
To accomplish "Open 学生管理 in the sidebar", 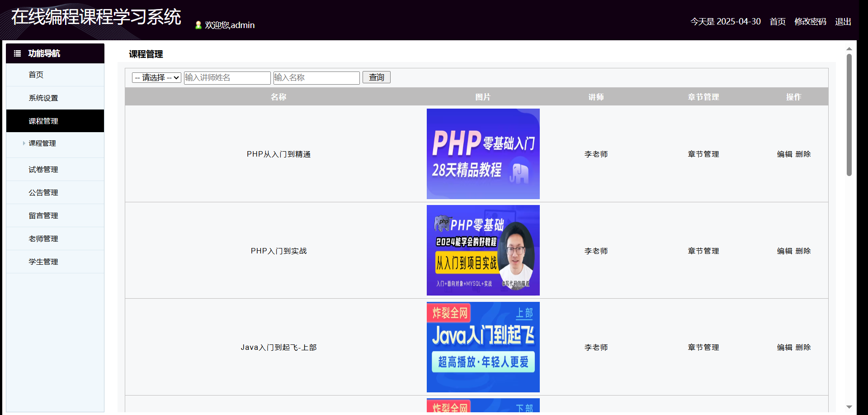I will pyautogui.click(x=55, y=262).
